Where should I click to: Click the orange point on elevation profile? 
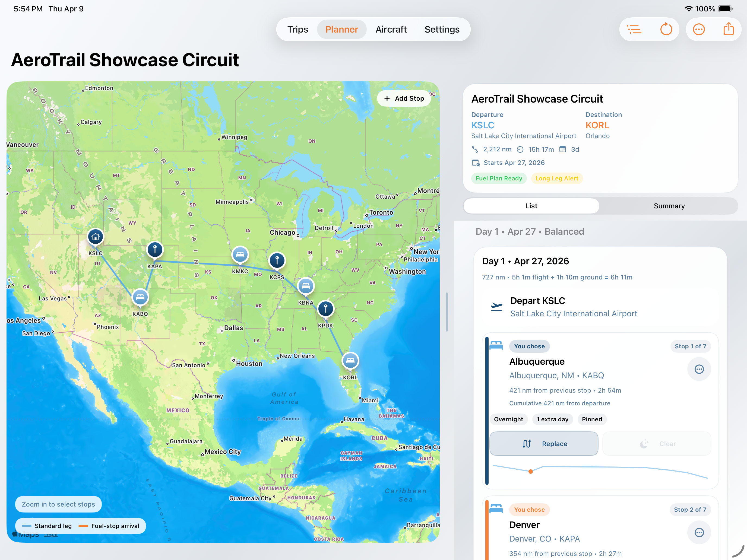(531, 472)
